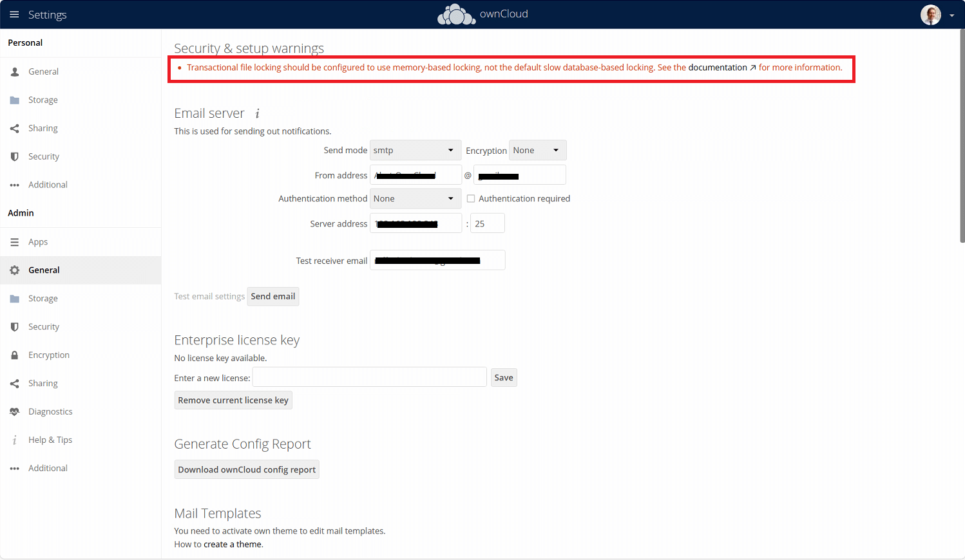Click the Personal Sharing icon
The height and width of the screenshot is (560, 965).
[15, 128]
